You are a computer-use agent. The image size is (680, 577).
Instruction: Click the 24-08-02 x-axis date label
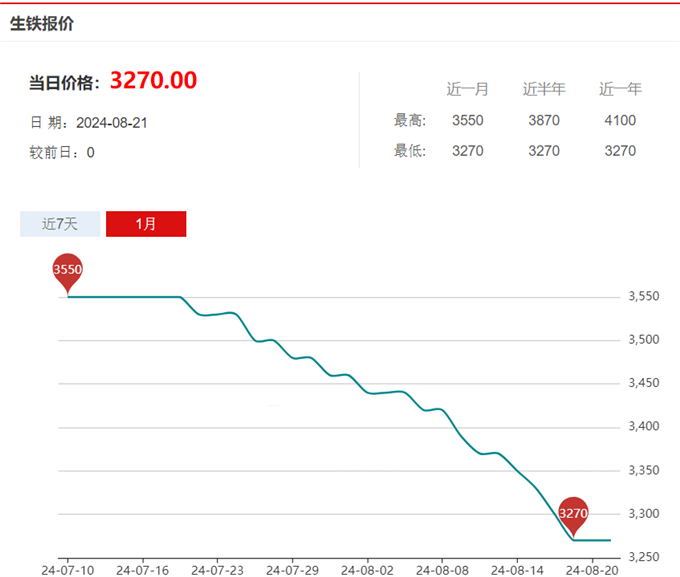366,569
